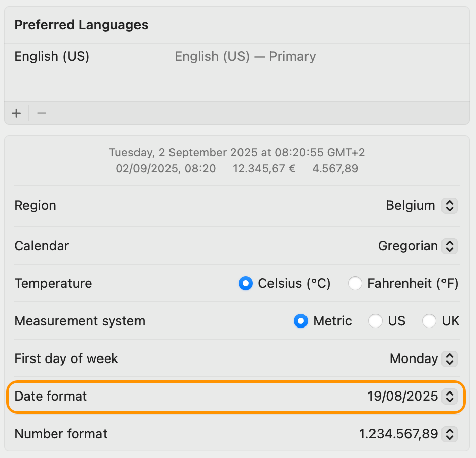Click the minus button to remove a language
The width and height of the screenshot is (476, 458).
click(x=42, y=113)
